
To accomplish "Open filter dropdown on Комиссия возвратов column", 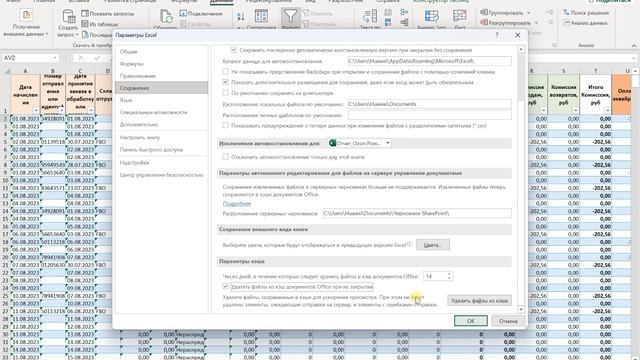I will tap(575, 111).
